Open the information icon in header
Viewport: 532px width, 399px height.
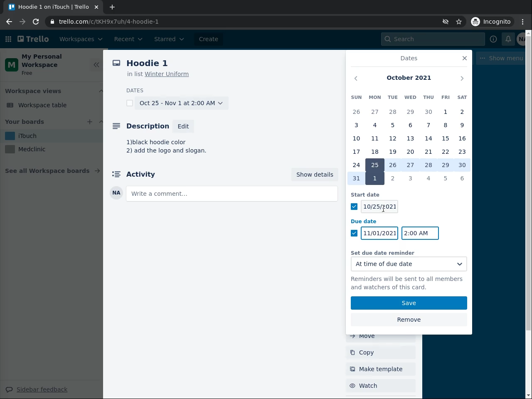[493, 39]
